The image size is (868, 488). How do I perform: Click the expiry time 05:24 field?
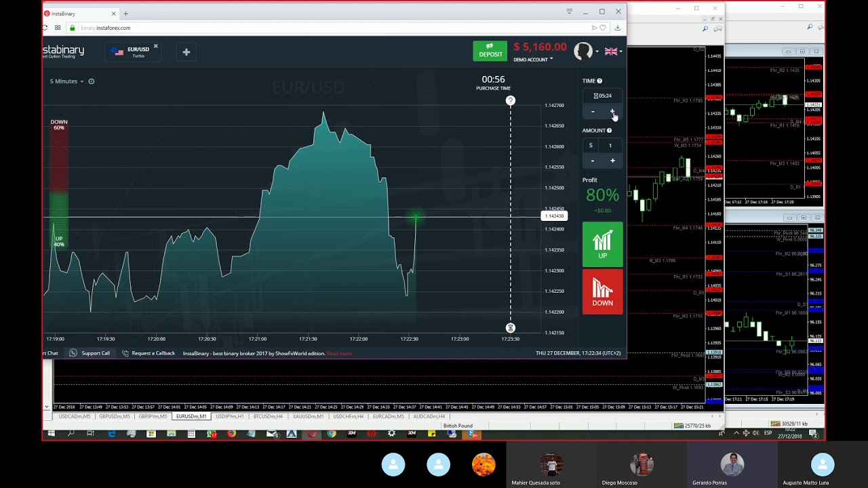[602, 96]
